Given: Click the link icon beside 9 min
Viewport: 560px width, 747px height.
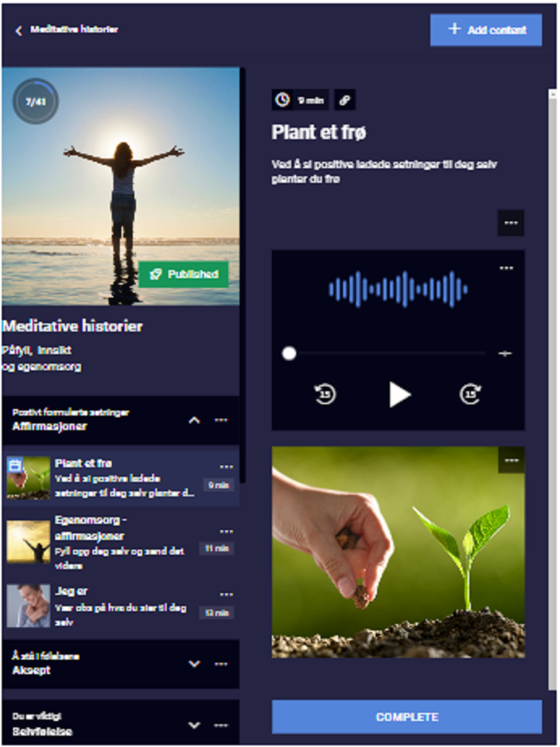Looking at the screenshot, I should [x=344, y=100].
